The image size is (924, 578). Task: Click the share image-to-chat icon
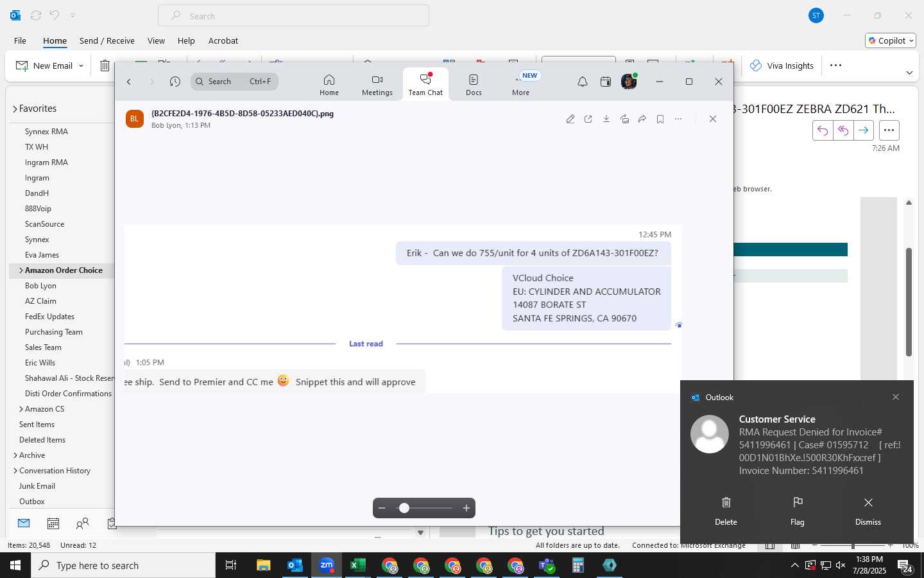(x=624, y=119)
